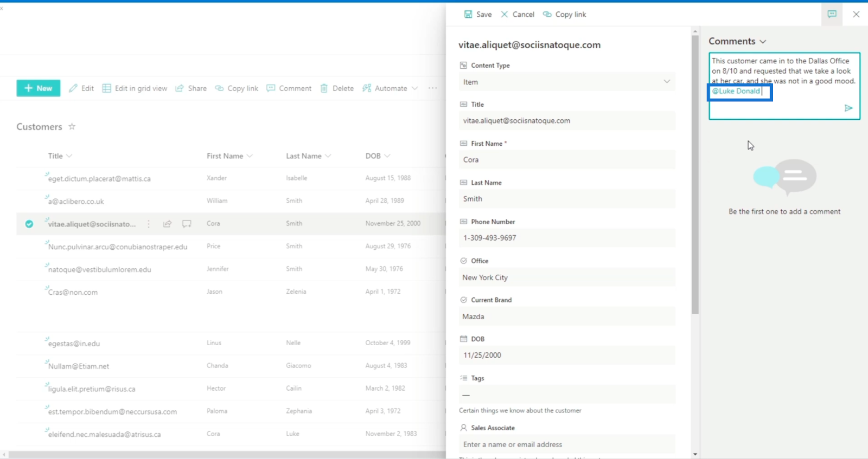Screen dimensions: 868x459
Task: Click the Sales Associate person icon
Action: [x=463, y=428]
